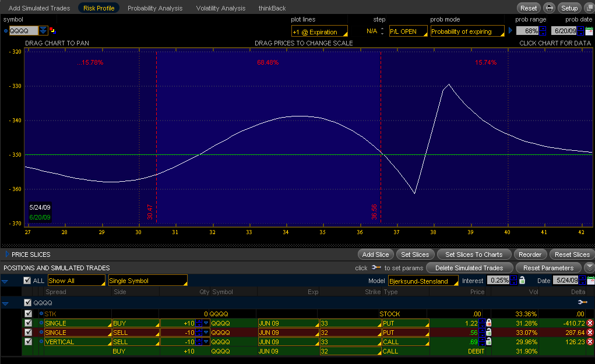Click the print icon next to Reset
The image size is (595, 364).
(x=549, y=8)
